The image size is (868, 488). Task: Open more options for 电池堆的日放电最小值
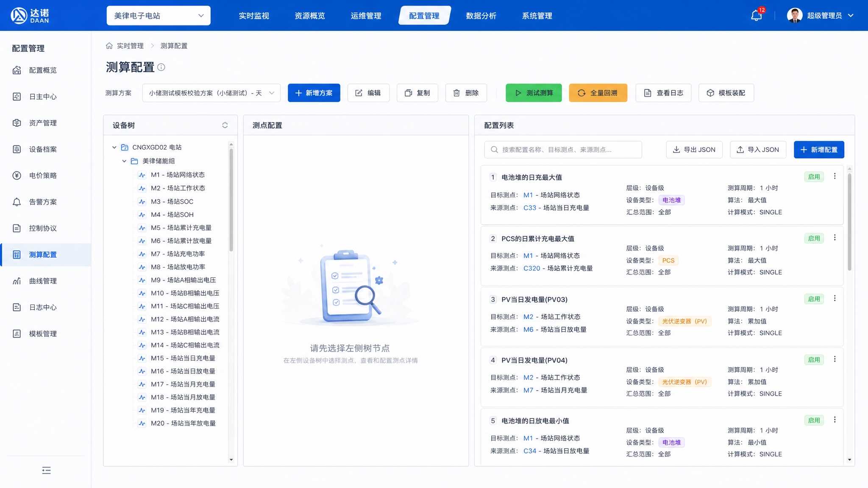[835, 420]
